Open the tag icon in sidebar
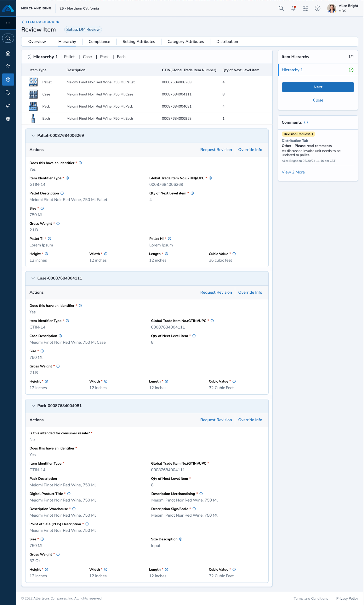 [8, 93]
